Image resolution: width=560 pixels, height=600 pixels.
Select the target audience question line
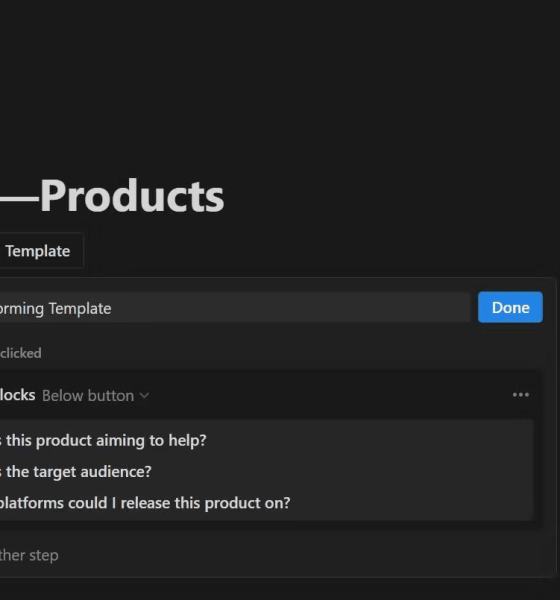[76, 472]
